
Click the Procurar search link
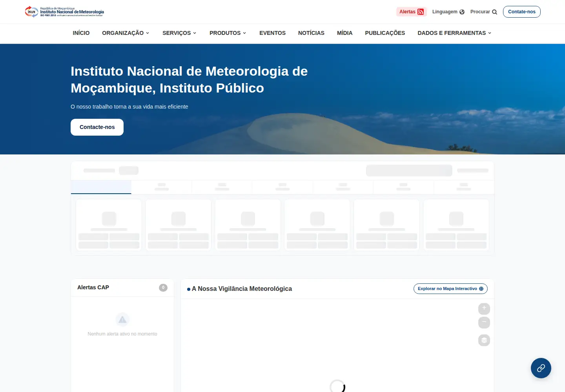(x=484, y=12)
